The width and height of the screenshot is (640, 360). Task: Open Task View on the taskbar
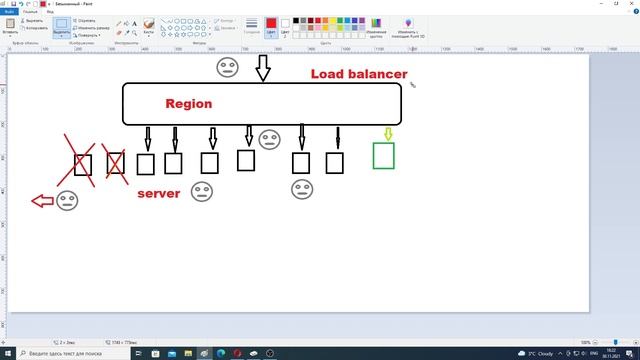pos(138,353)
